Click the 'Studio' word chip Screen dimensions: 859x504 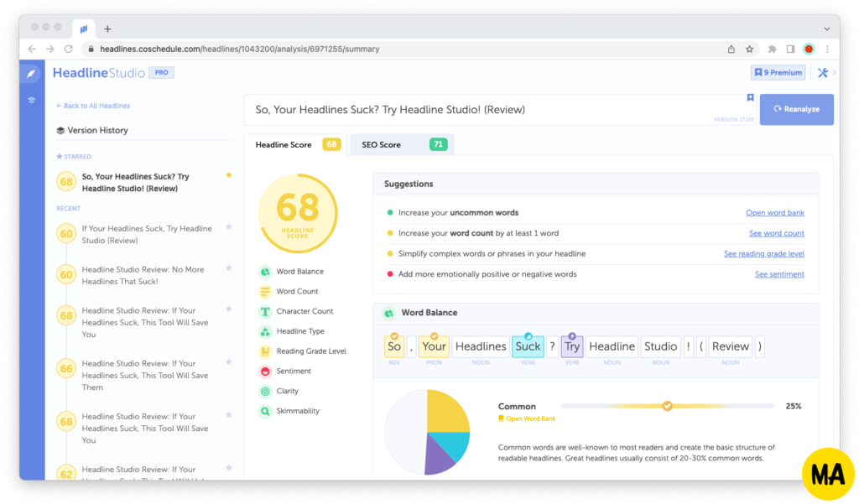pyautogui.click(x=661, y=346)
